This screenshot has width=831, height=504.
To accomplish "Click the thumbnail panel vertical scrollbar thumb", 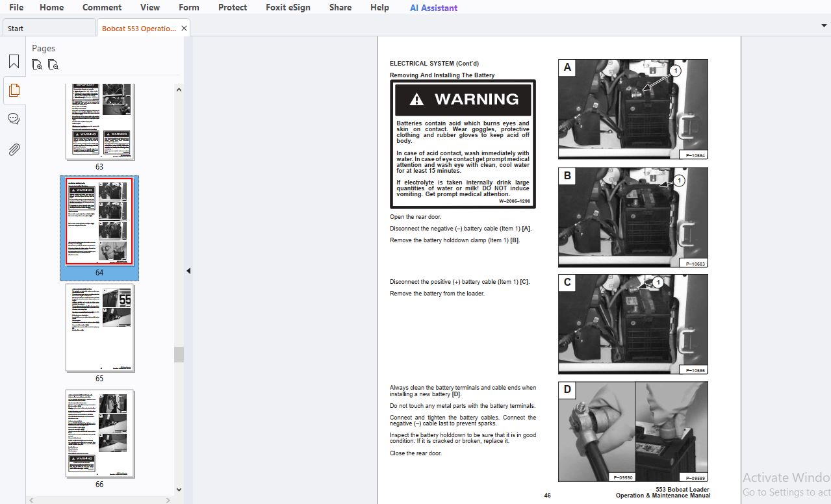I will coord(179,354).
